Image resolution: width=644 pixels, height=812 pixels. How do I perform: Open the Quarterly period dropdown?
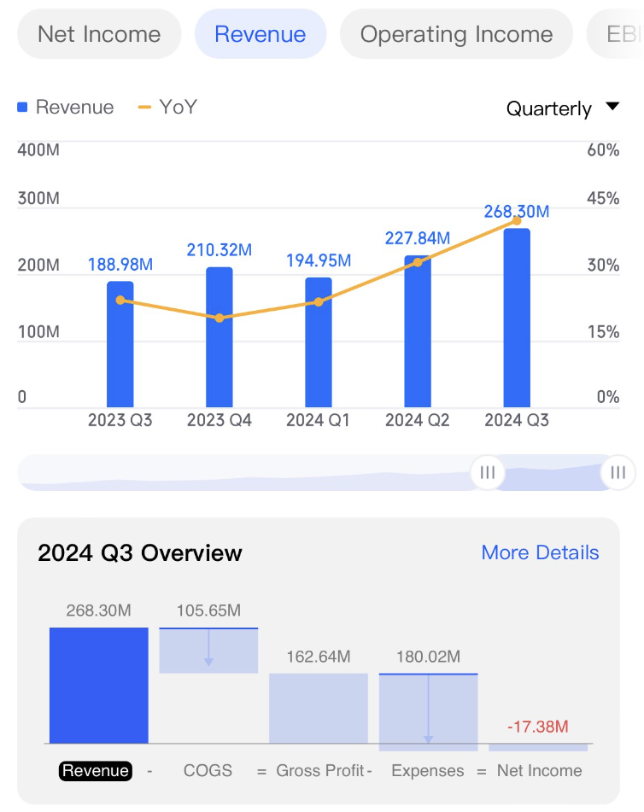[561, 108]
